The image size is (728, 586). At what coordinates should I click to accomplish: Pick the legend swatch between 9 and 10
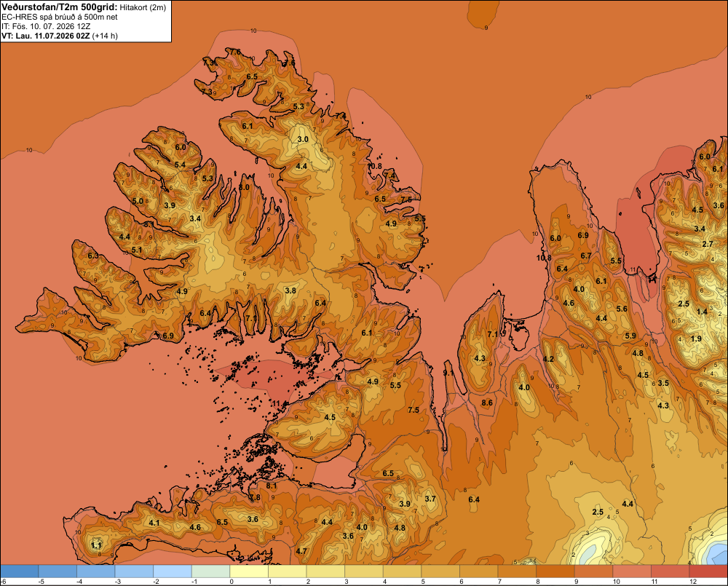[594, 571]
